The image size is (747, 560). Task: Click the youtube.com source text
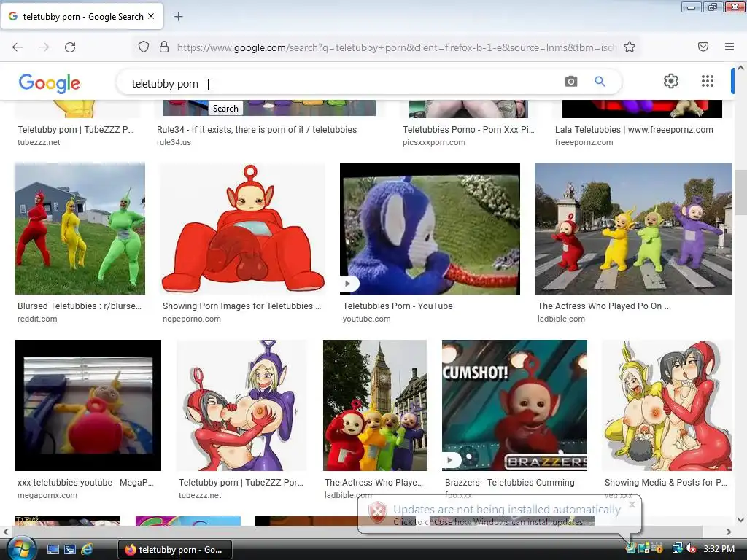point(366,319)
